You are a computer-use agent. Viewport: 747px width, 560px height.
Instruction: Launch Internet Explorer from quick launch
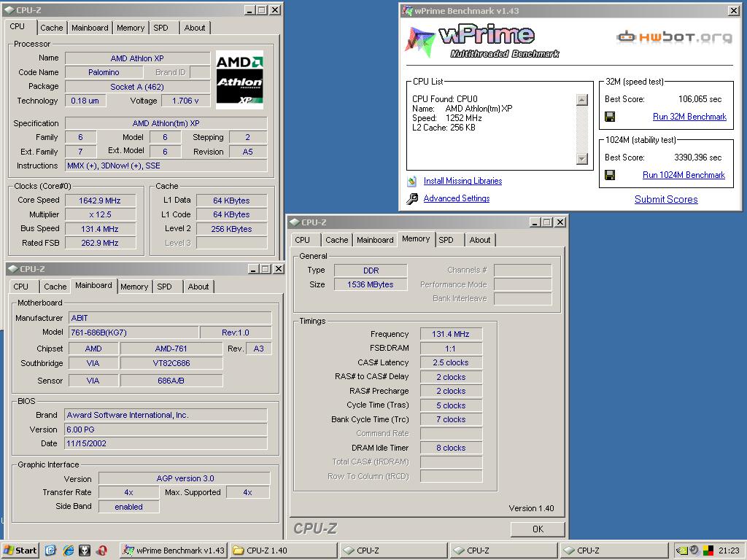68,551
